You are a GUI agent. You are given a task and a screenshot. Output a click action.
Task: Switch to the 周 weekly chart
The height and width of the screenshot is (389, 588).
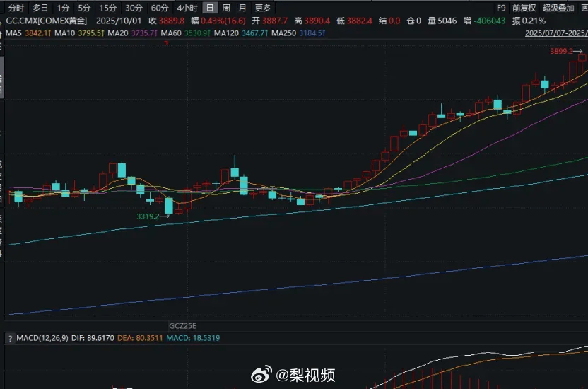(226, 8)
